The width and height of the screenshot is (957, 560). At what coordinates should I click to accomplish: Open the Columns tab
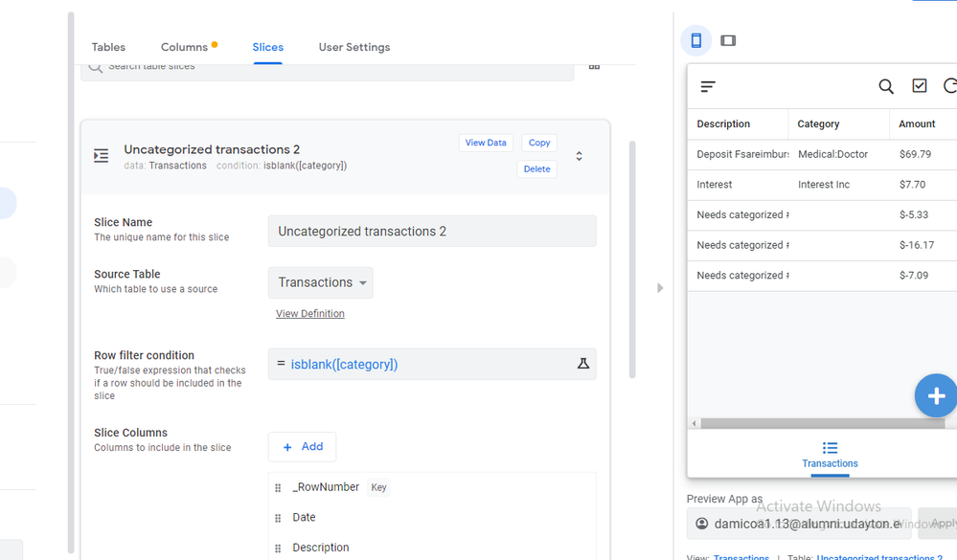(184, 47)
